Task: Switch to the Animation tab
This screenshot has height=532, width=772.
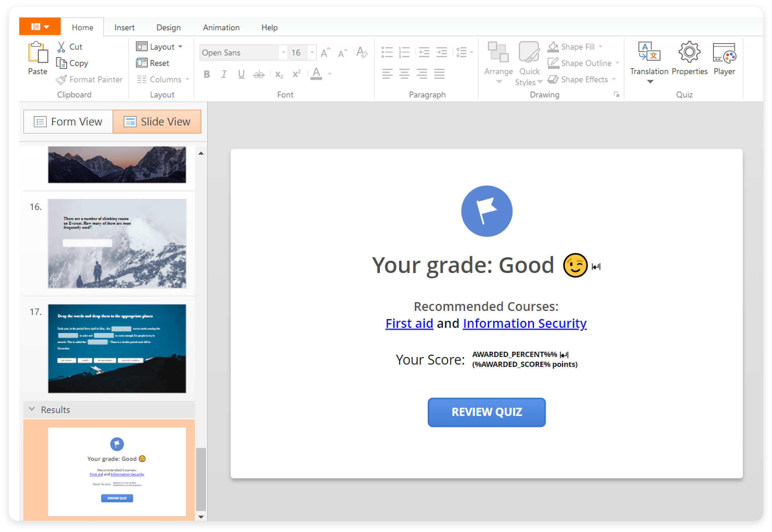Action: pyautogui.click(x=221, y=28)
